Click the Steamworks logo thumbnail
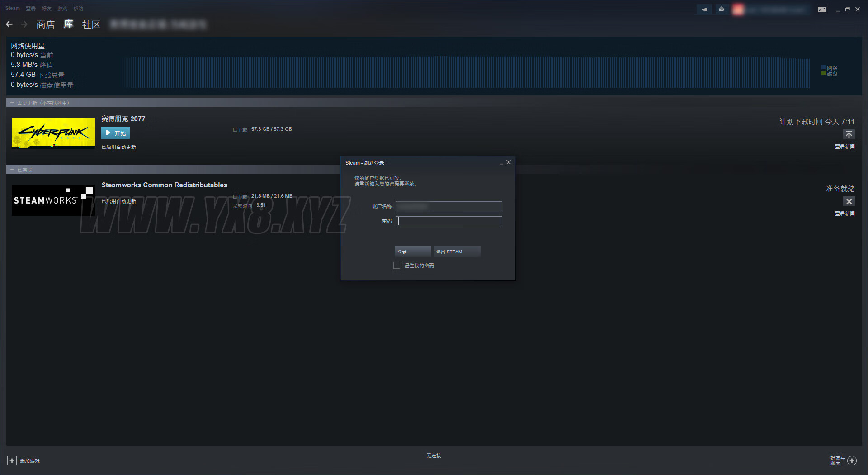 click(53, 200)
